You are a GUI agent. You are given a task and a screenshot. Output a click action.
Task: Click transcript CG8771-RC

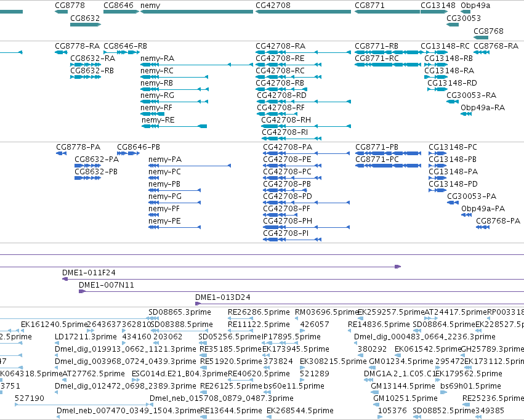377,59
